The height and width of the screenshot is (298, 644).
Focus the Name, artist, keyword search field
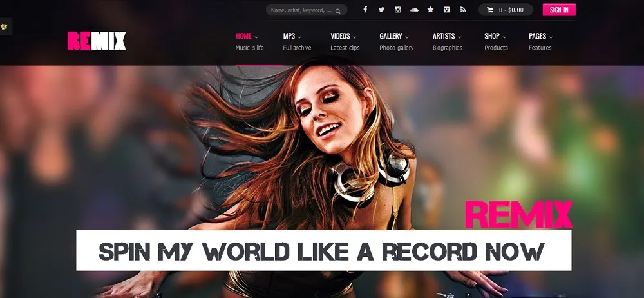click(x=307, y=10)
